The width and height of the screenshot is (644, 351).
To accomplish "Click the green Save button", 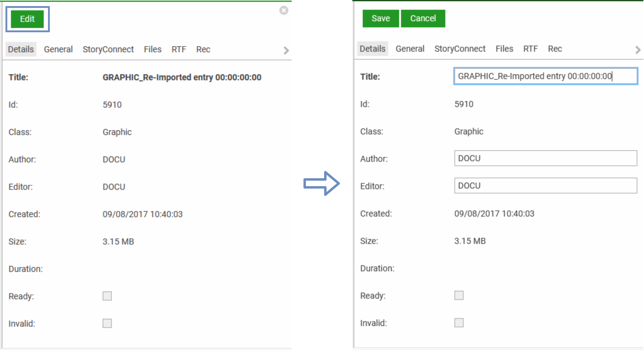I will tap(380, 19).
